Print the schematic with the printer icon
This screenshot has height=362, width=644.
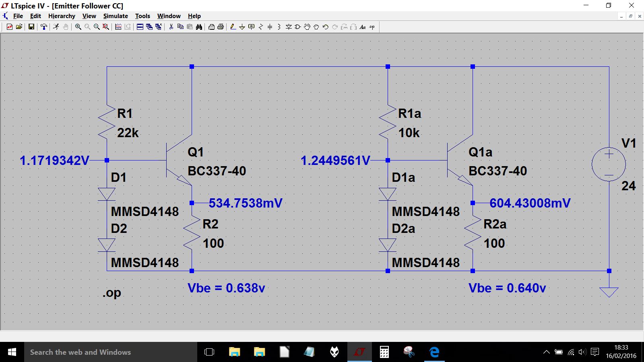(221, 27)
